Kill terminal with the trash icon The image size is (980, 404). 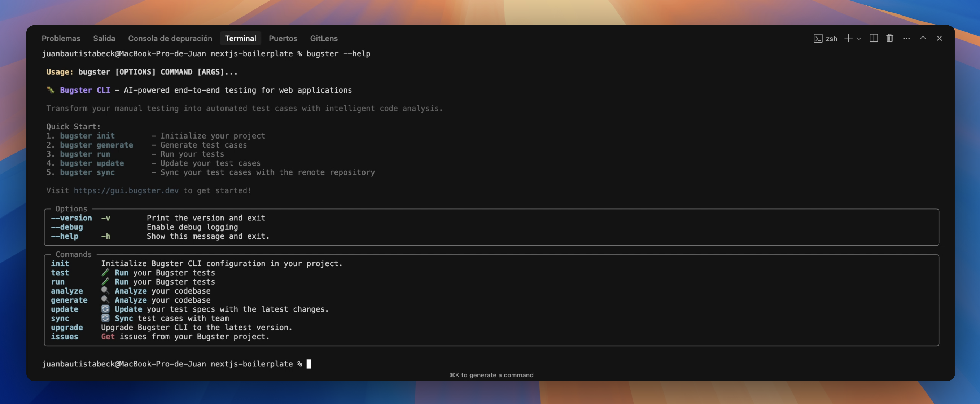tap(889, 38)
